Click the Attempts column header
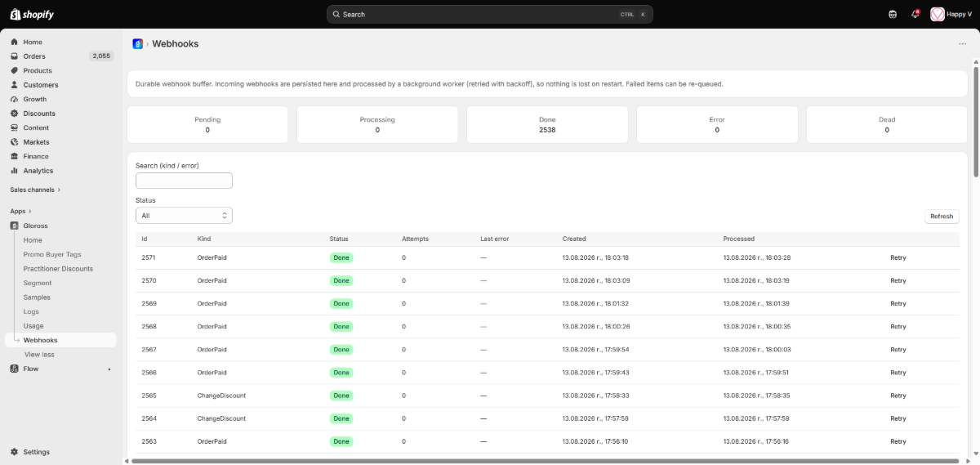Viewport: 980px width, 465px height. [x=415, y=239]
